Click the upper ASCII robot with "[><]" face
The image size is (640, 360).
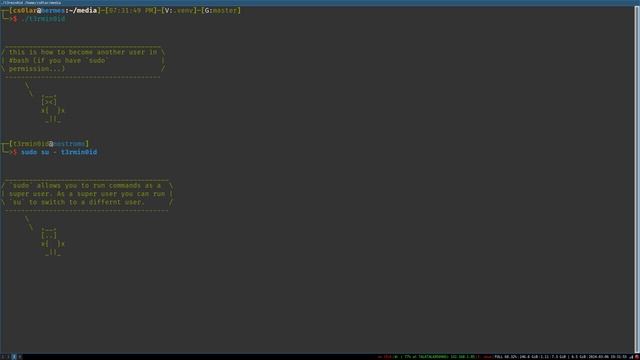click(x=52, y=109)
